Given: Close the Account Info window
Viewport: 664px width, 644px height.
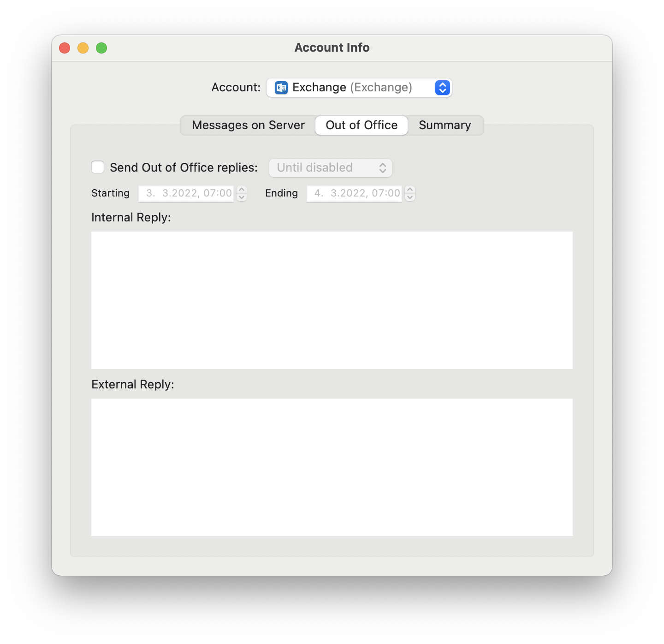Looking at the screenshot, I should [65, 48].
